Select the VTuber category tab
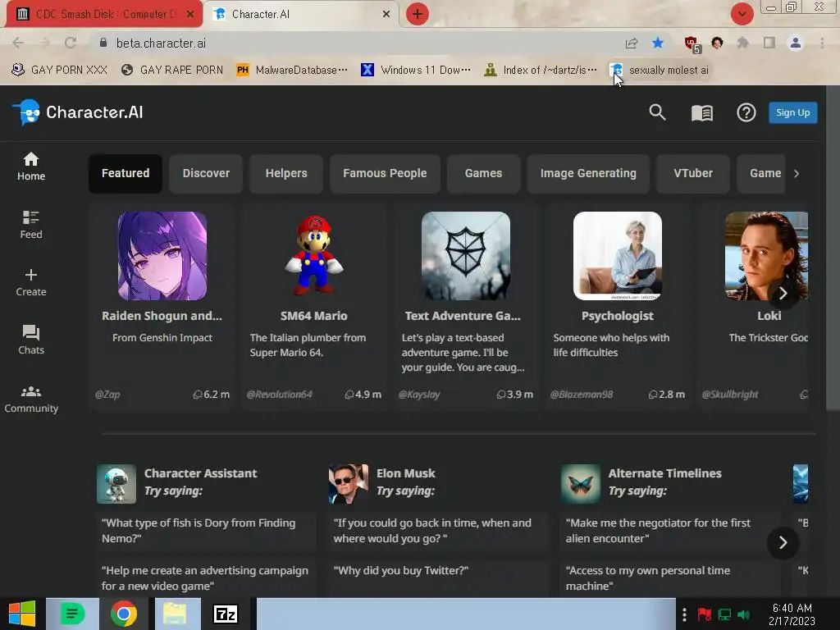 (692, 174)
